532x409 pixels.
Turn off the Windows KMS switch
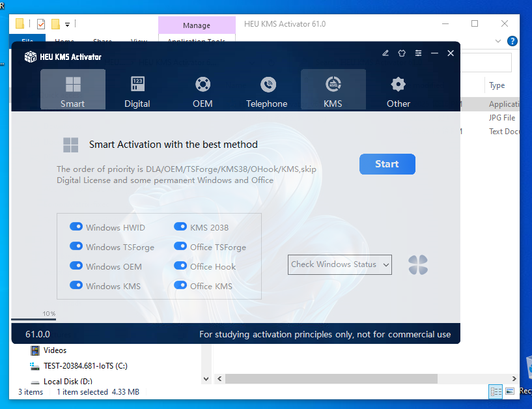click(x=76, y=285)
